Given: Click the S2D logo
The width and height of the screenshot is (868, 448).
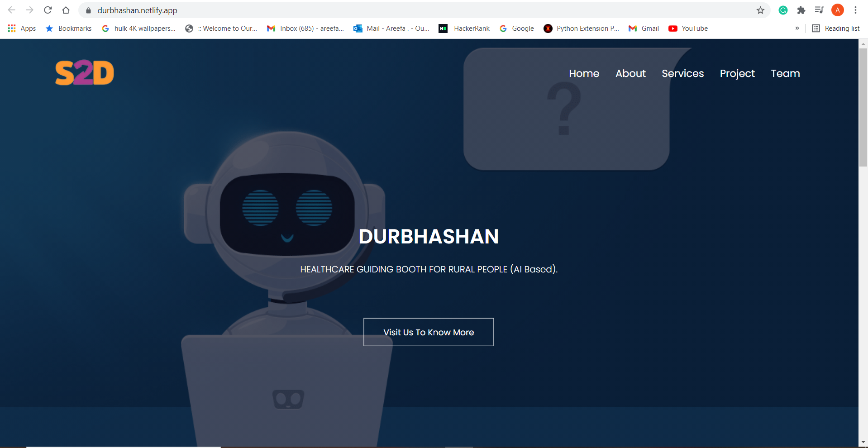Looking at the screenshot, I should click(84, 72).
